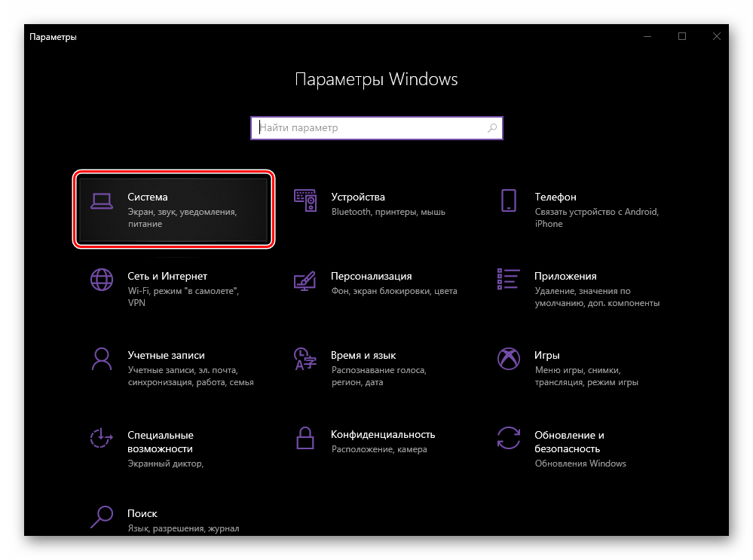753x560 pixels.
Task: Maximize the Параметры window
Action: coord(682,36)
